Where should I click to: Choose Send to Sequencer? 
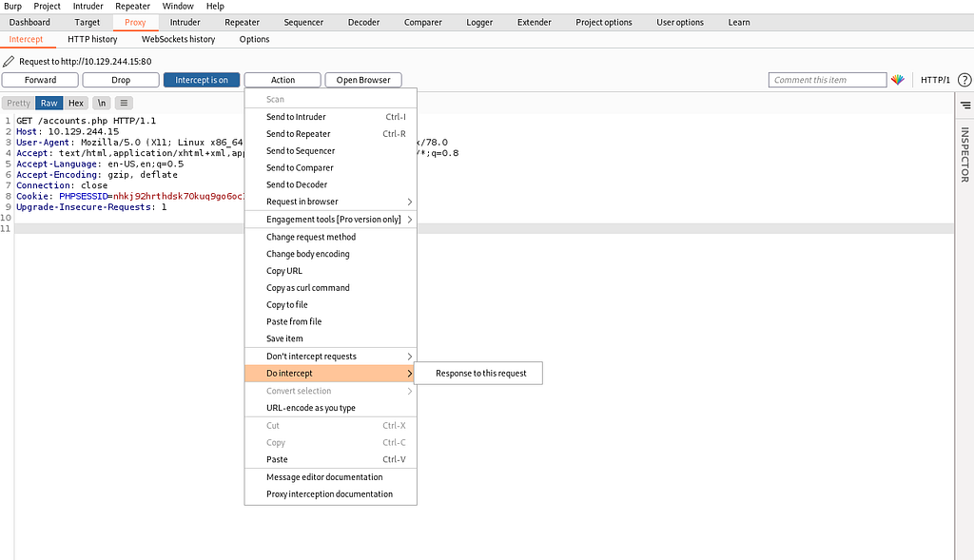click(330, 150)
